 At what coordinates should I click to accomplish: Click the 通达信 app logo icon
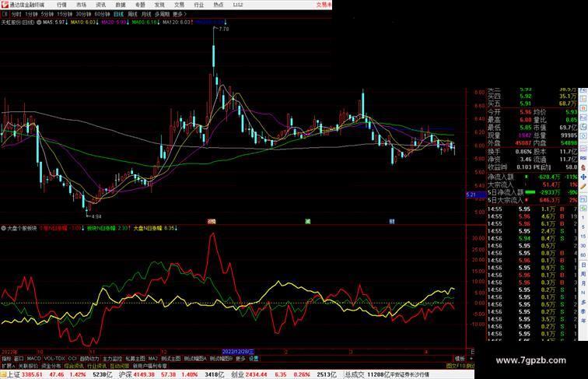pyautogui.click(x=4, y=5)
